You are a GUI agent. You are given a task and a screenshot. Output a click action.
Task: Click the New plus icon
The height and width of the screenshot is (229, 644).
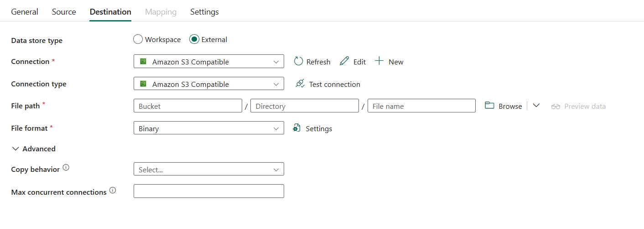[379, 61]
